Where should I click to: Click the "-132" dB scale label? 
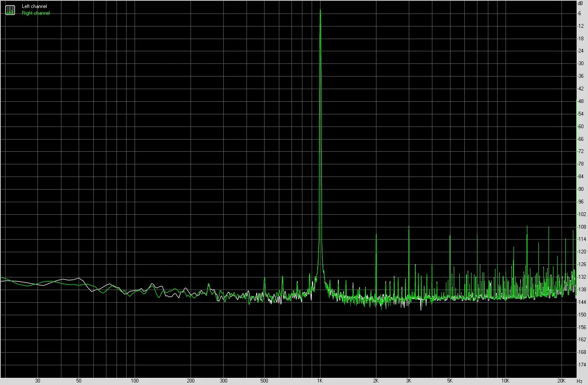pyautogui.click(x=581, y=277)
